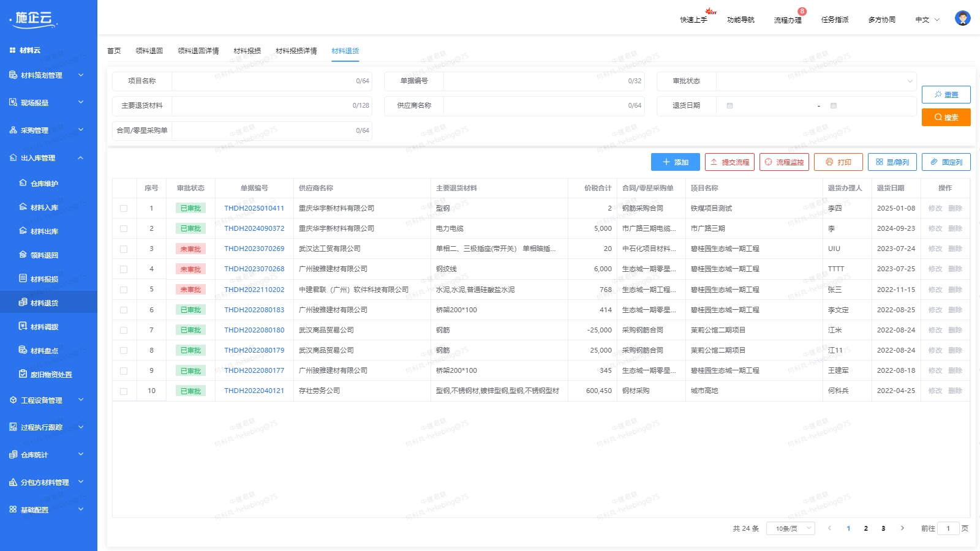Click the calendar icon in 退货日期
Screen dimensions: 980x551
pyautogui.click(x=729, y=106)
